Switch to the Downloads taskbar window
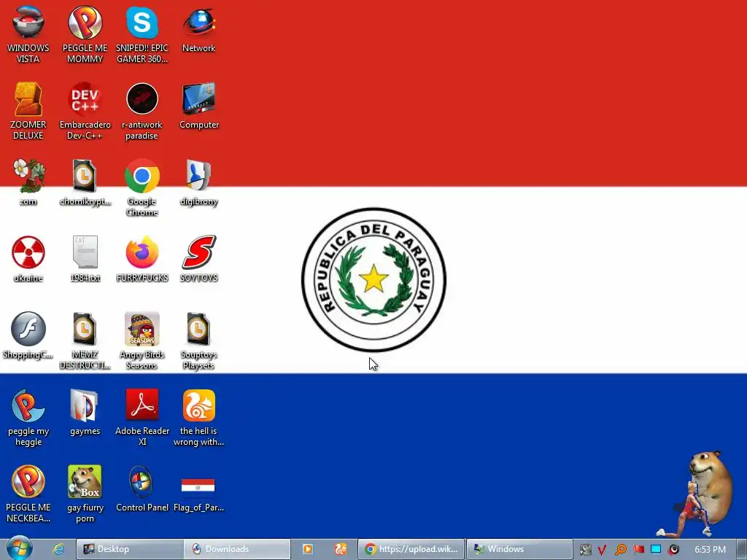 click(x=237, y=549)
